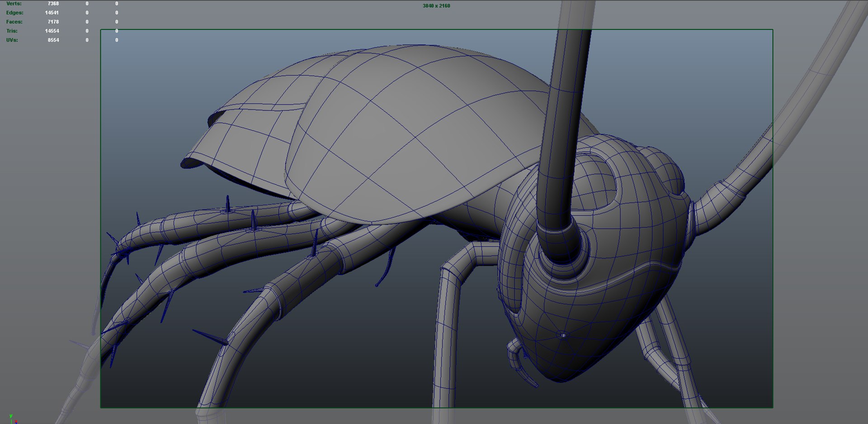Screen dimensions: 868x424
Task: Click the UVs count 8554
Action: pyautogui.click(x=53, y=40)
